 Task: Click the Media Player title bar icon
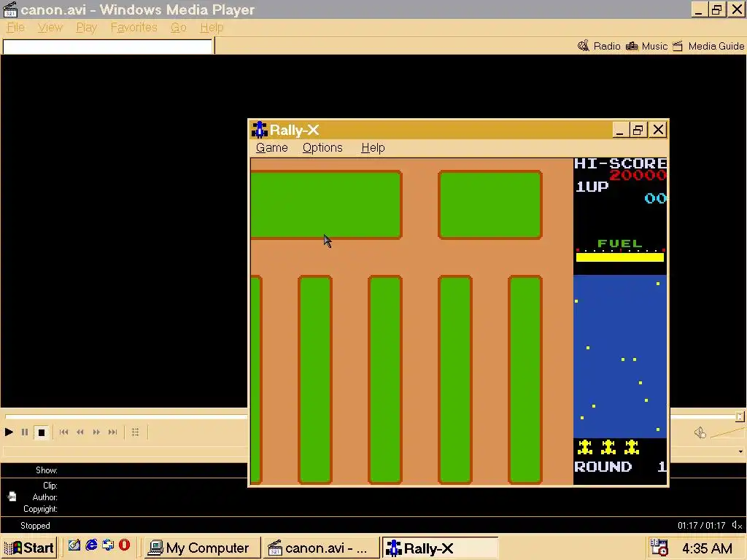coord(10,9)
